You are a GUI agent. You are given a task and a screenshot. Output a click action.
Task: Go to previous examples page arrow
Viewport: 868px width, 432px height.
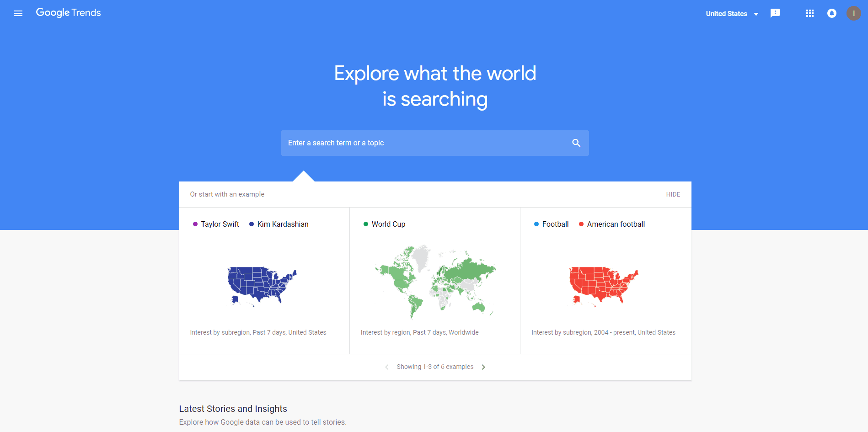(387, 367)
